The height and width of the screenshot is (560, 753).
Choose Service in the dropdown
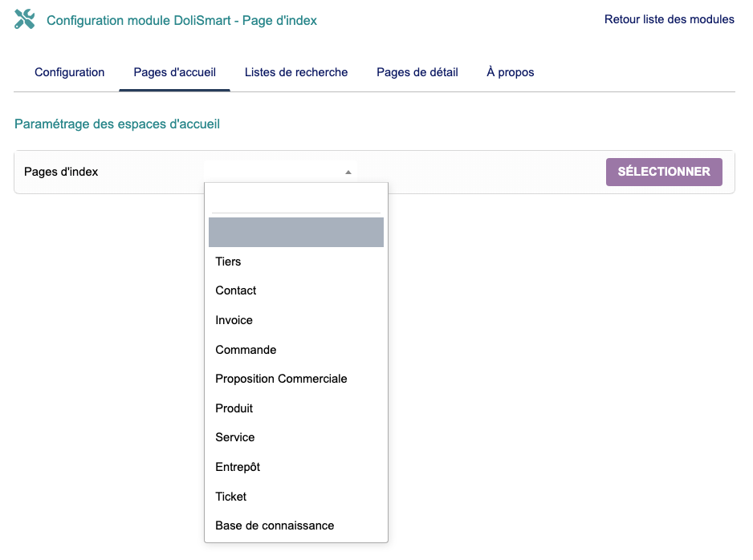[234, 437]
